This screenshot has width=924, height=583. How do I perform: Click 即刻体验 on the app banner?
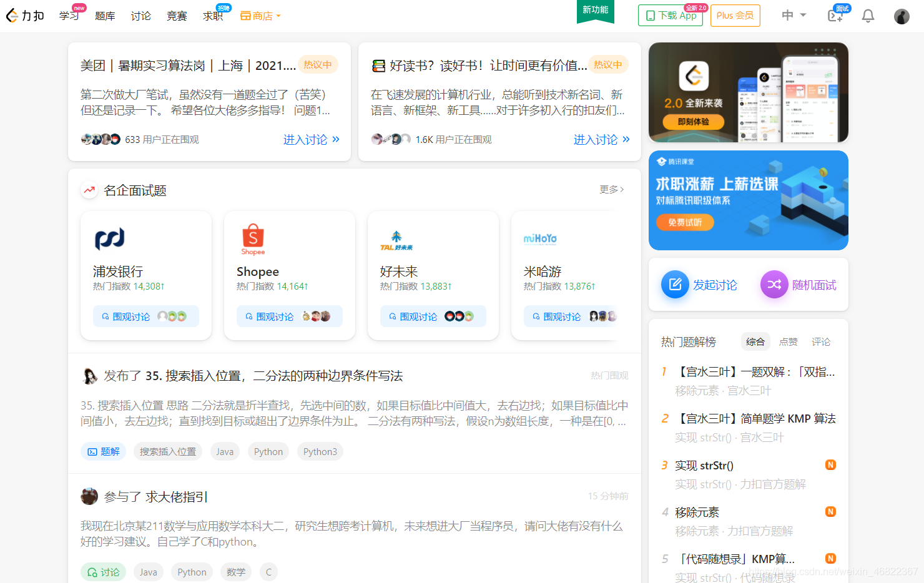click(x=694, y=122)
